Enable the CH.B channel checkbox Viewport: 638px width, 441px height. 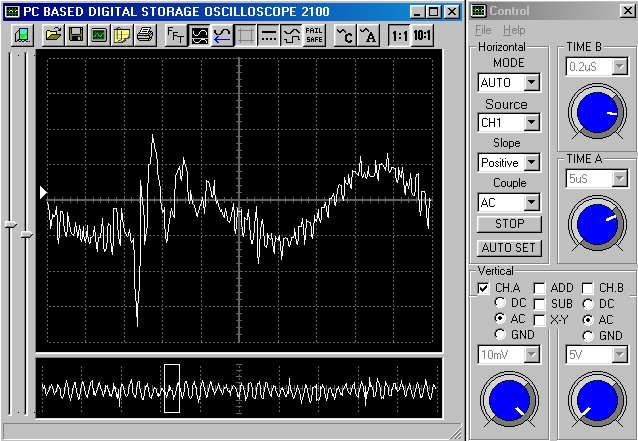click(x=589, y=288)
